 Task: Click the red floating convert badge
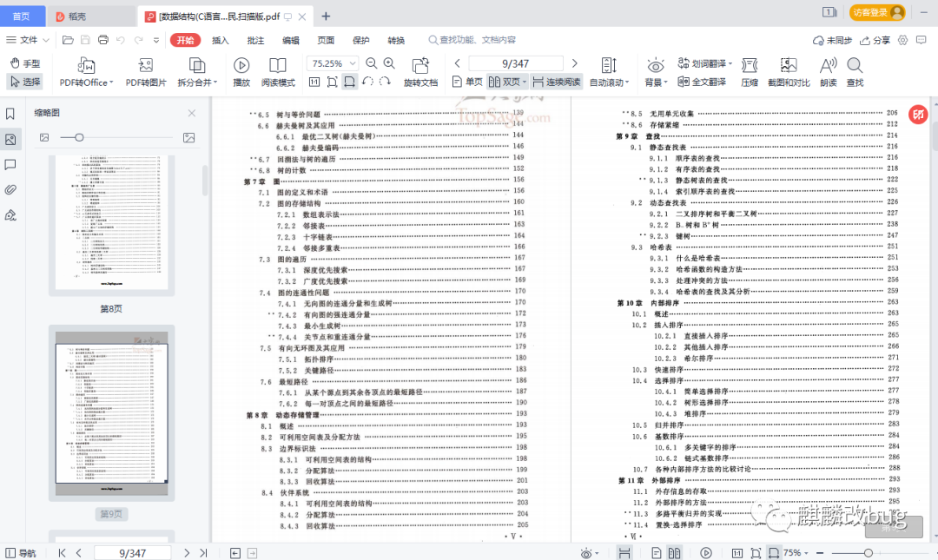tap(918, 114)
